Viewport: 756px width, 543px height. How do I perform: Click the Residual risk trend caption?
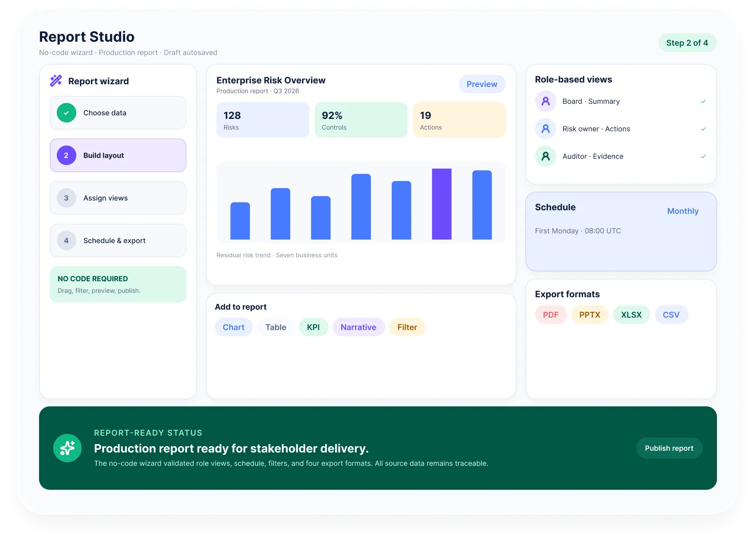tap(277, 255)
